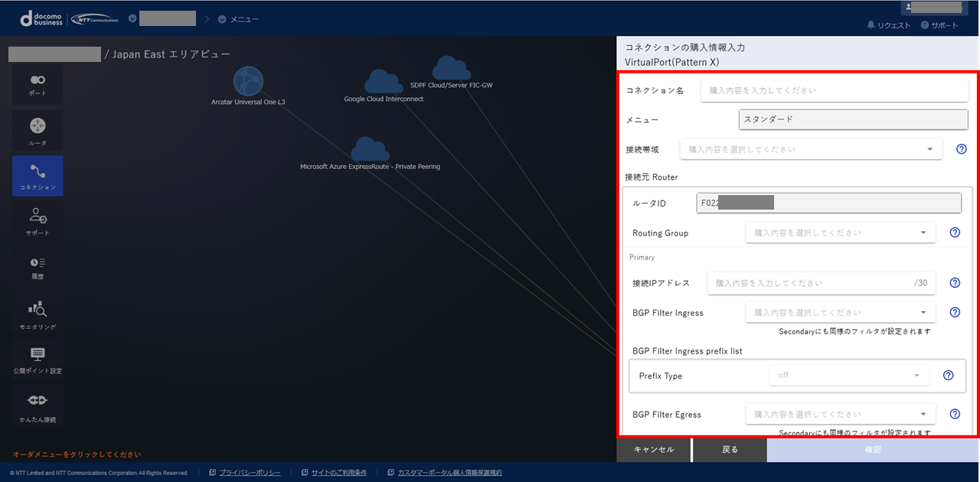Click the help icon beside 接続帯域

962,149
